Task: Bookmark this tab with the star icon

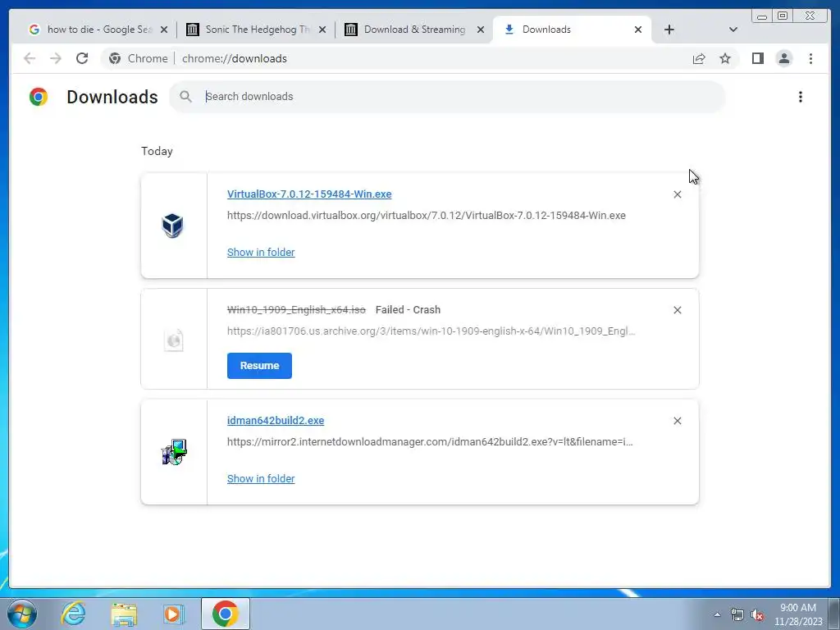Action: coord(725,58)
